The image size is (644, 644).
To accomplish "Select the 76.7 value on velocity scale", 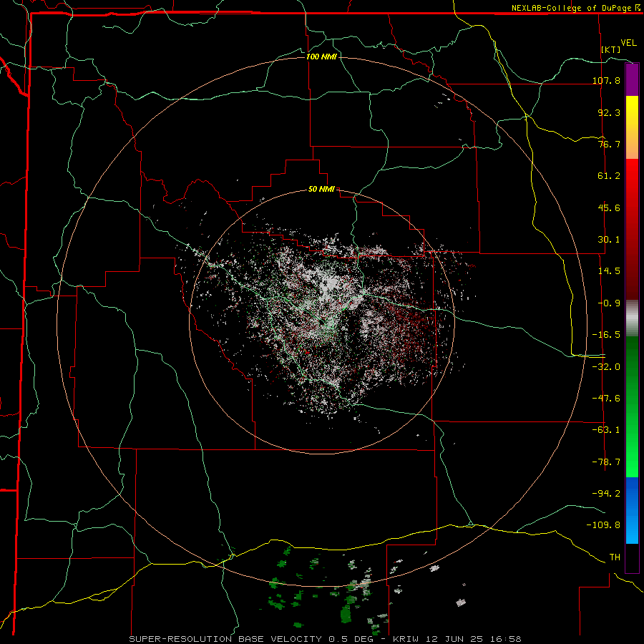I will point(609,144).
